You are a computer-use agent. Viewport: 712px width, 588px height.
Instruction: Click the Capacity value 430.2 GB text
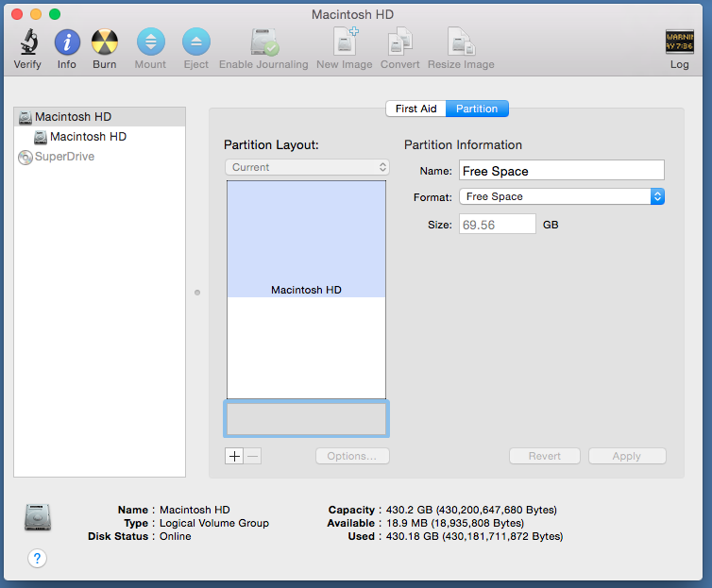(471, 510)
